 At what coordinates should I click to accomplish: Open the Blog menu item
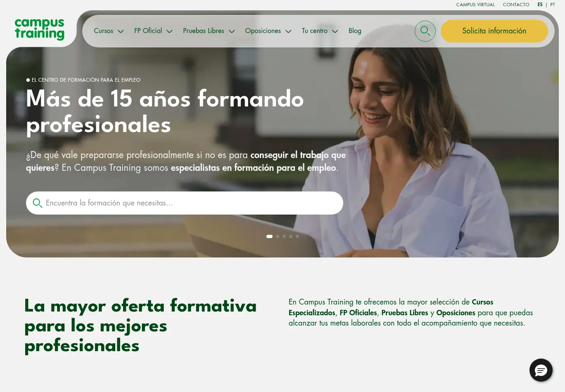pyautogui.click(x=355, y=31)
